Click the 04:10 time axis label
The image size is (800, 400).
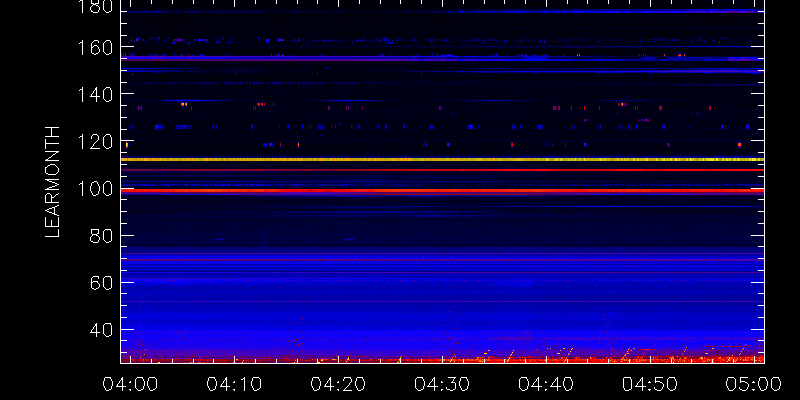(234, 384)
